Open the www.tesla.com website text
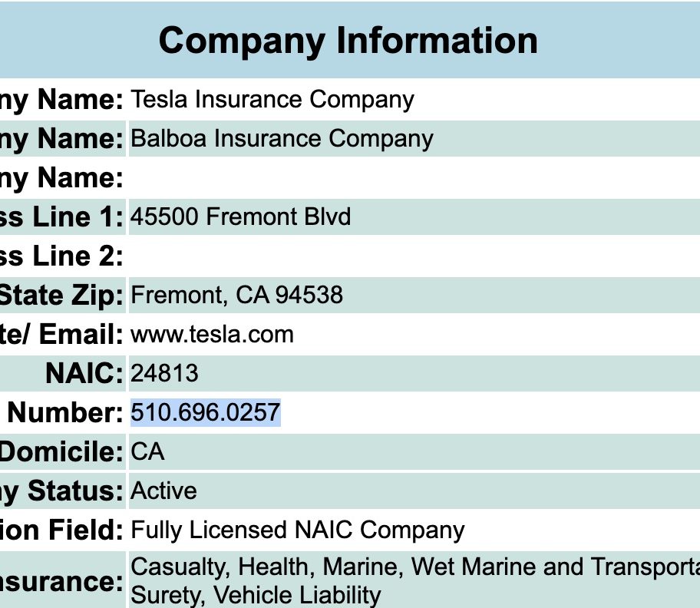The height and width of the screenshot is (608, 700). coord(212,335)
